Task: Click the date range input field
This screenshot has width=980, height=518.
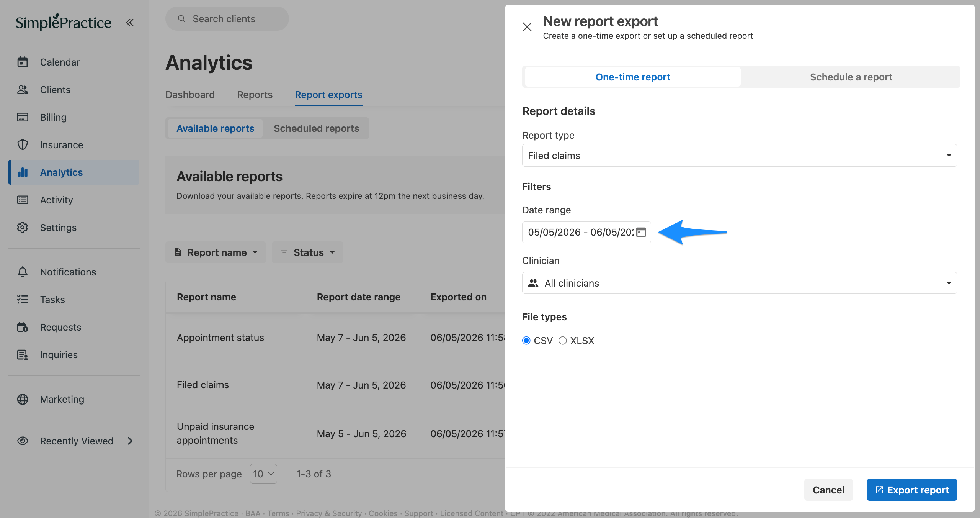Action: click(586, 232)
